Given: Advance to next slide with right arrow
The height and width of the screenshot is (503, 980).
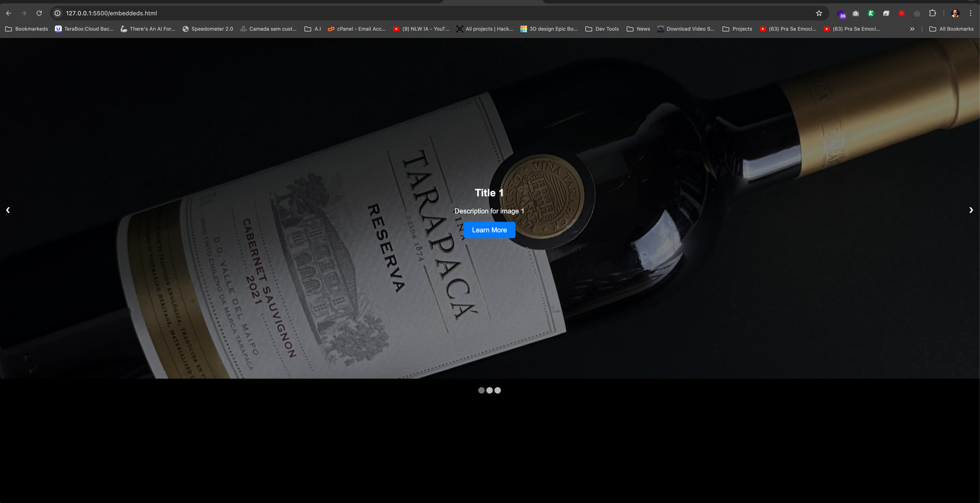Looking at the screenshot, I should [971, 210].
